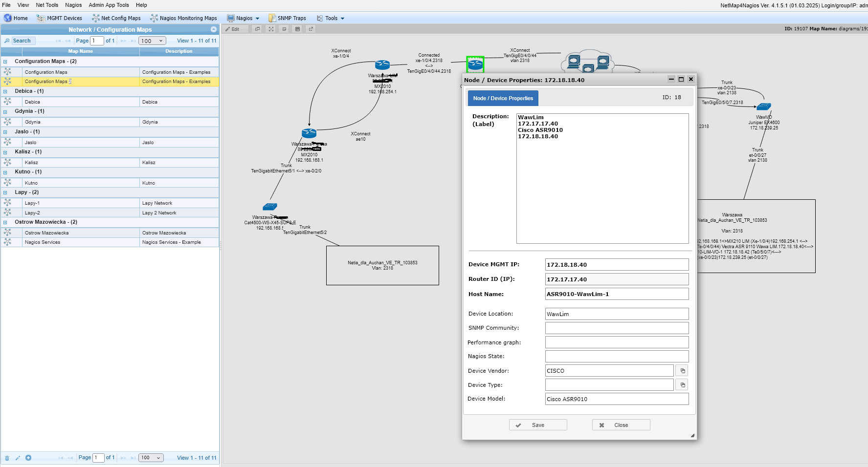Toggle the Configuration Maps group expander
The height and width of the screenshot is (467, 868).
(x=5, y=62)
